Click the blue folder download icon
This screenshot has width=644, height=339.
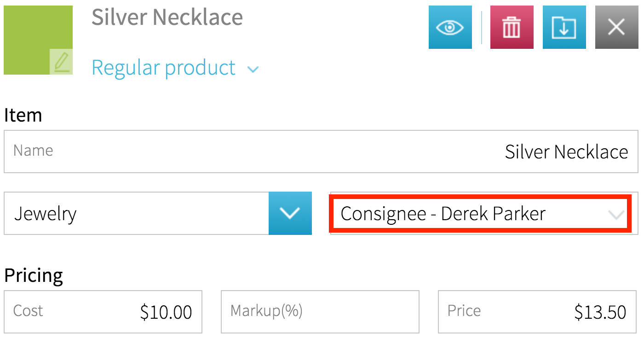[564, 28]
